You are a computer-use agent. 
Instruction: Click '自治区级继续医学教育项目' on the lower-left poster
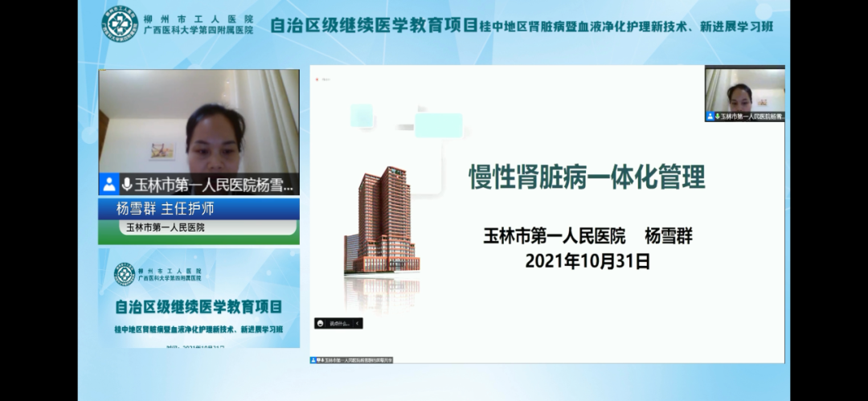199,306
